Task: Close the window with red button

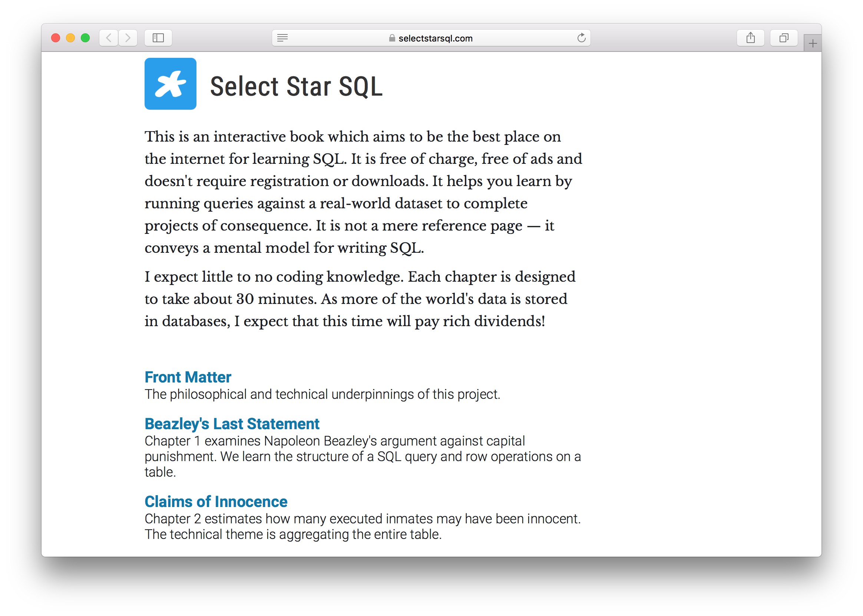Action: coord(56,38)
